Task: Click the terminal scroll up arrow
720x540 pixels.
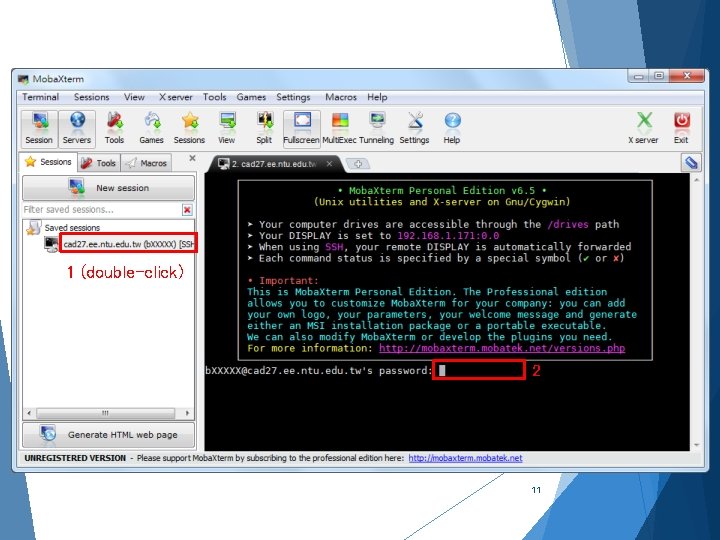Action: tap(697, 180)
